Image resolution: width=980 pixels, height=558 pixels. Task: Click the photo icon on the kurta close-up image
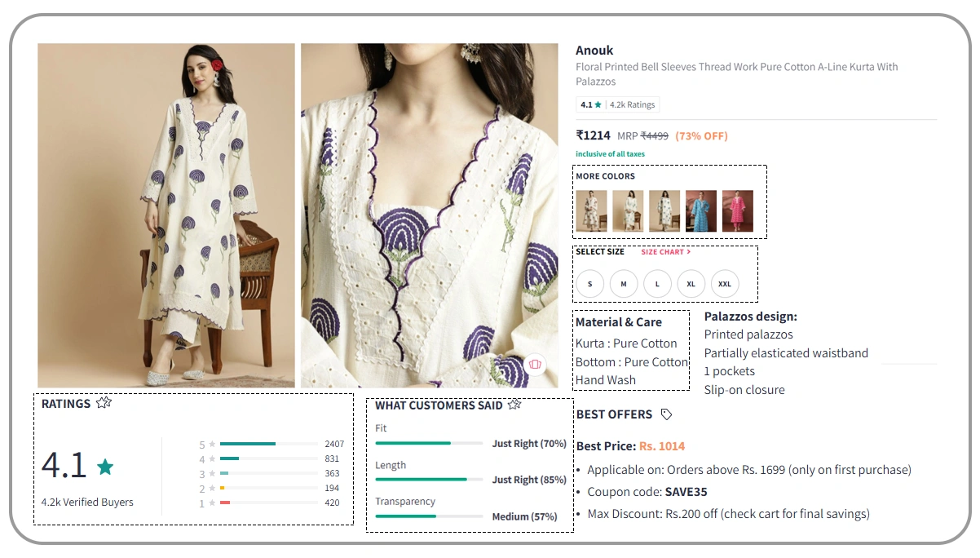tap(536, 365)
